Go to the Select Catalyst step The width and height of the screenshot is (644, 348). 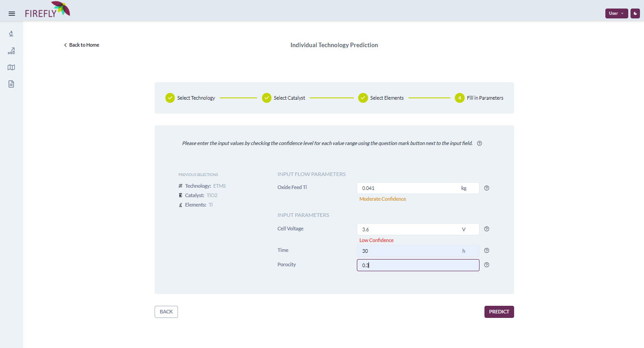284,98
